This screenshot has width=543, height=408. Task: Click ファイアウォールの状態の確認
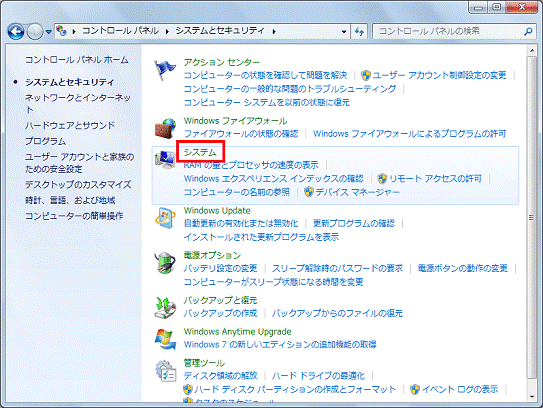pos(241,134)
